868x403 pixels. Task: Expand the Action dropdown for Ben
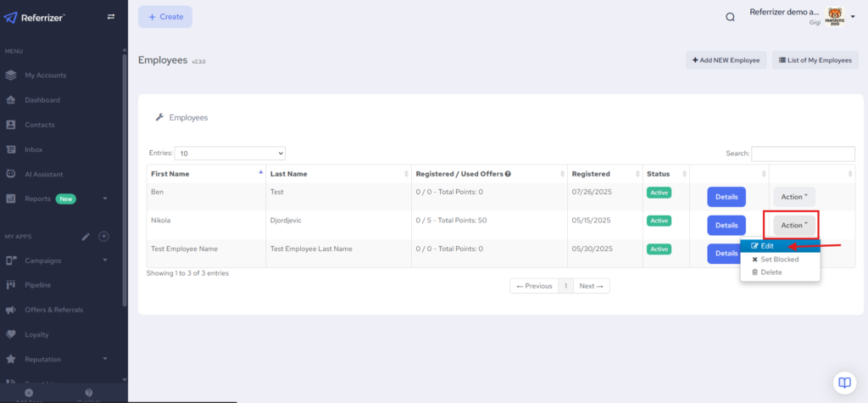point(794,197)
